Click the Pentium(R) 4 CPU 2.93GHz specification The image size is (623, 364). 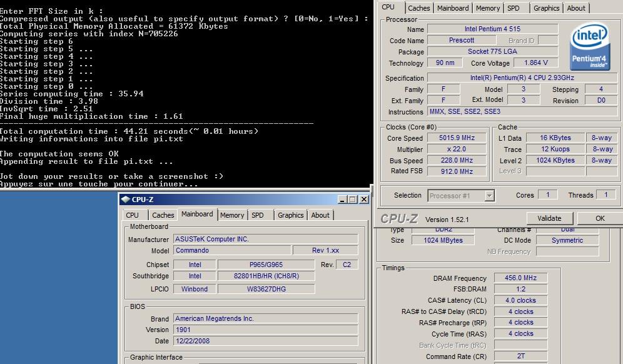pyautogui.click(x=522, y=78)
